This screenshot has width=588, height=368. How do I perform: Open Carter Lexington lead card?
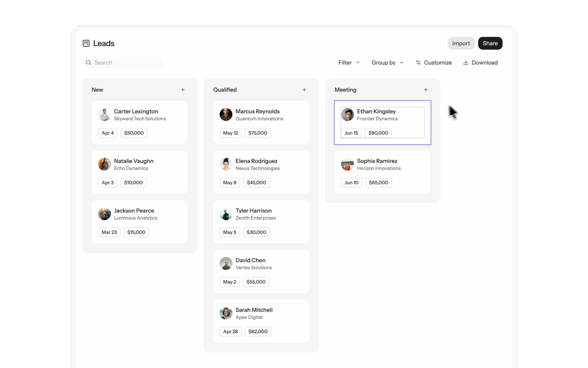coord(140,122)
